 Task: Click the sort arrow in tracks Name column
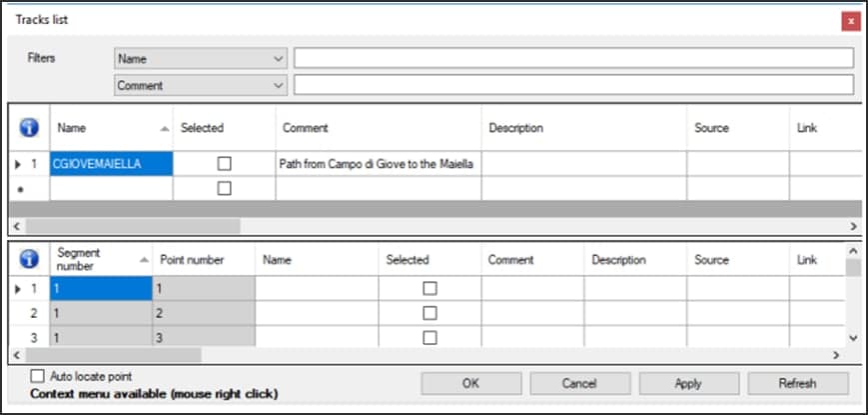[164, 129]
